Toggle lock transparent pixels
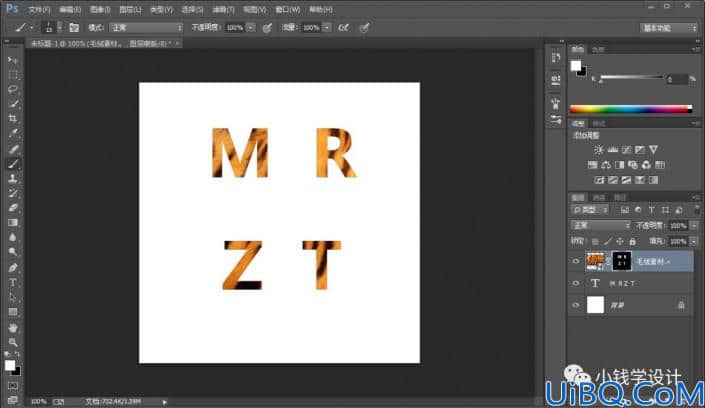The image size is (705, 408). coord(595,242)
